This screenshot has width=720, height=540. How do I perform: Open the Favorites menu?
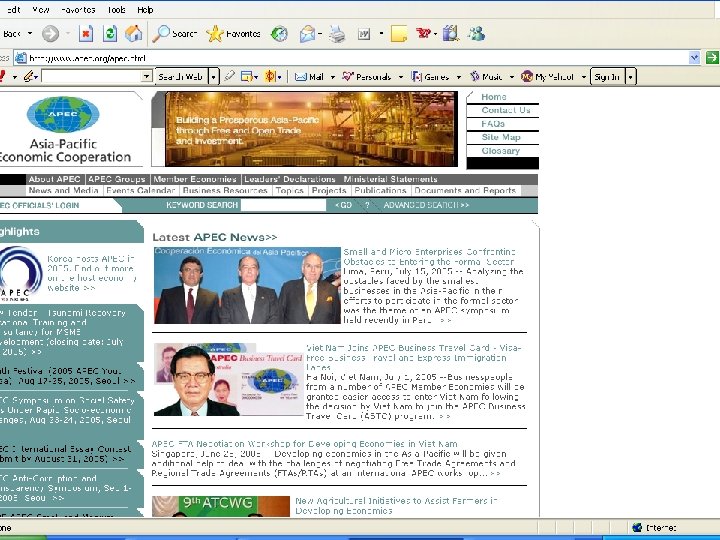[x=78, y=10]
